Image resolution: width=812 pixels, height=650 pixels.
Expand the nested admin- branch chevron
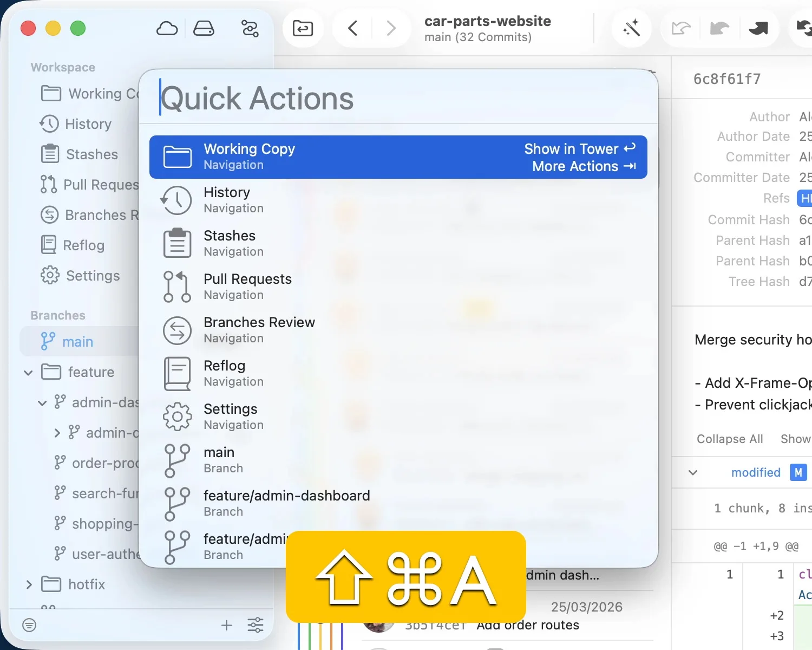tap(57, 433)
